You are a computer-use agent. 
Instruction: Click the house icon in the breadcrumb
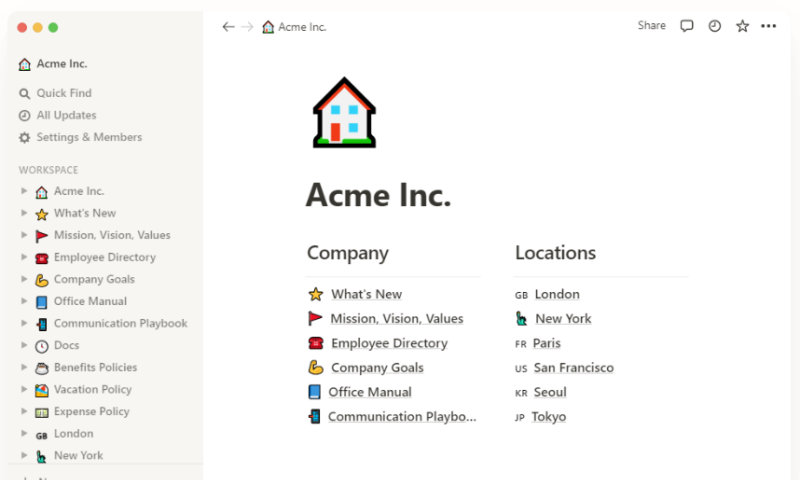[x=268, y=27]
